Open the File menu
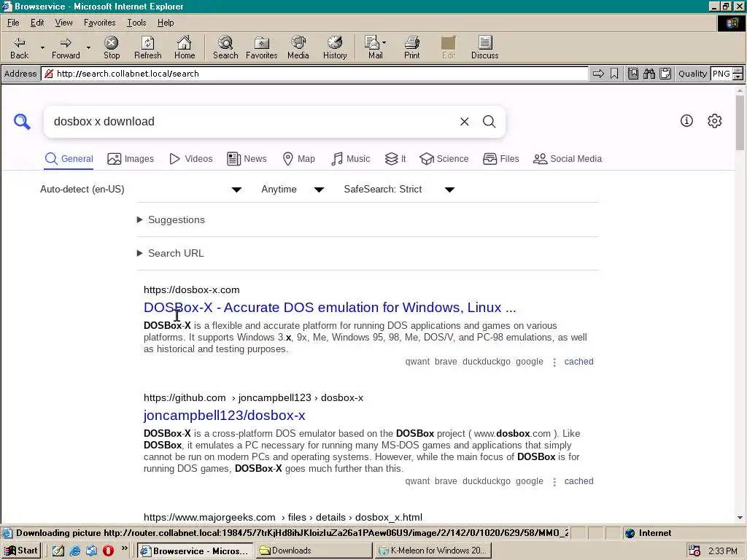 point(13,23)
